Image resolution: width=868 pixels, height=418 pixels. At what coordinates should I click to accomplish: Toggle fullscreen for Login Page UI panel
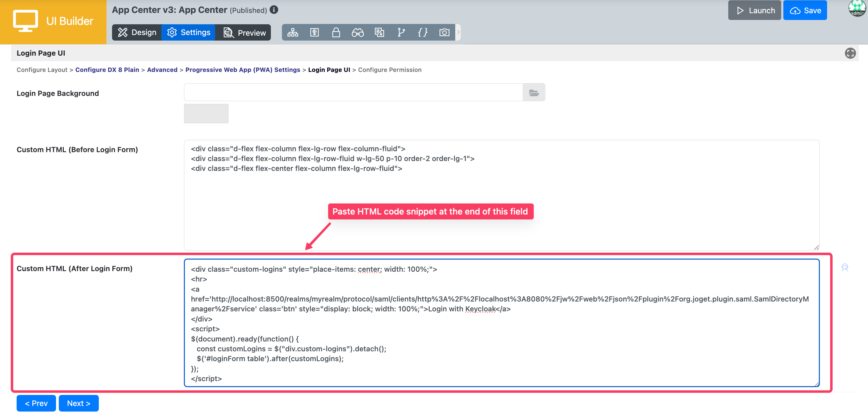850,53
